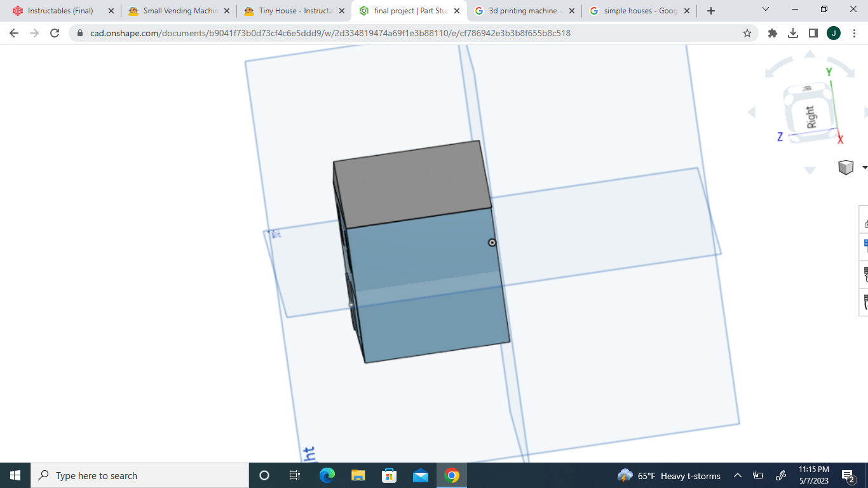The width and height of the screenshot is (868, 488).
Task: Switch to the Tiny House Instructables tab
Action: [289, 10]
